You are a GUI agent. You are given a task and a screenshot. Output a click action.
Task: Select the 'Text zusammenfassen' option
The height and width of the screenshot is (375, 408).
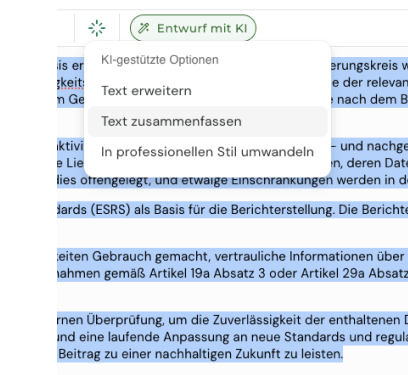pyautogui.click(x=207, y=121)
